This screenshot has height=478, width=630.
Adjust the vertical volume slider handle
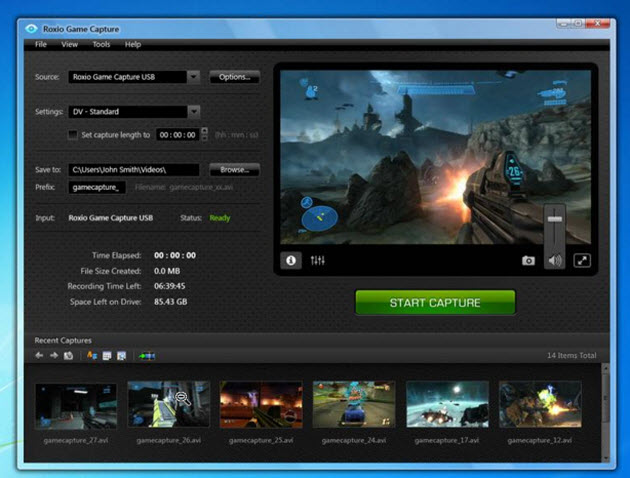pos(554,219)
